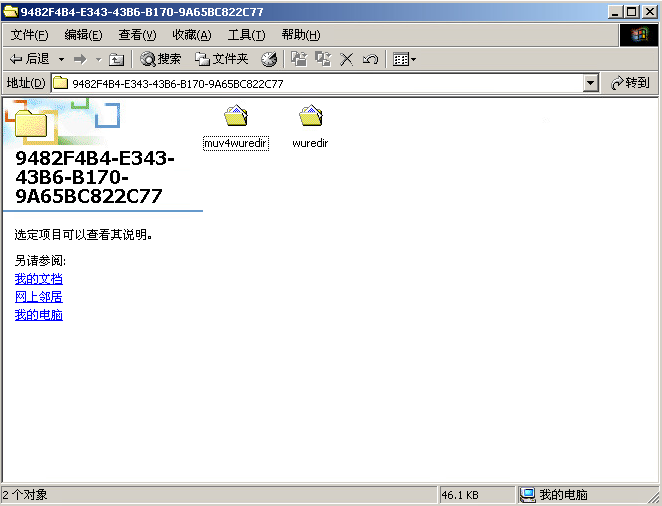Click the Windows logo throbber icon
662x506 pixels.
tap(639, 35)
